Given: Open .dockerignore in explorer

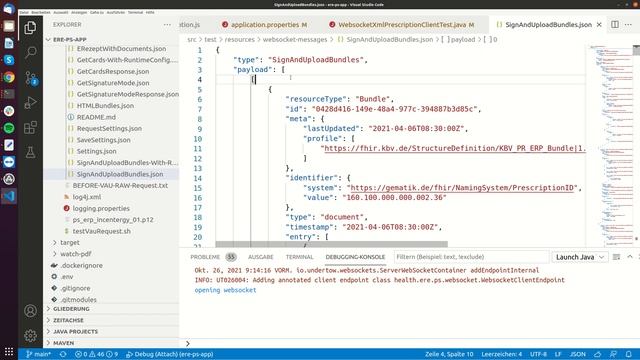Looking at the screenshot, I should click(81, 265).
